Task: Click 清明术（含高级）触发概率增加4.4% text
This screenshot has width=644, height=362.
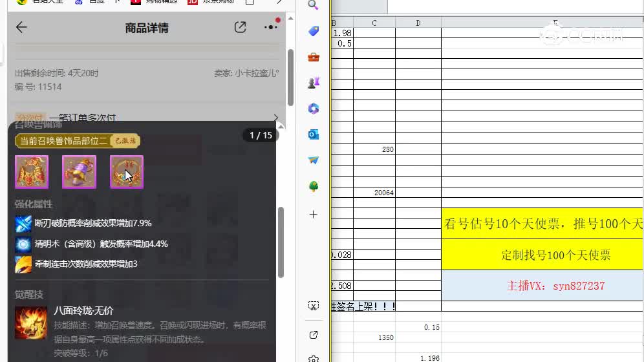Action: pyautogui.click(x=102, y=244)
